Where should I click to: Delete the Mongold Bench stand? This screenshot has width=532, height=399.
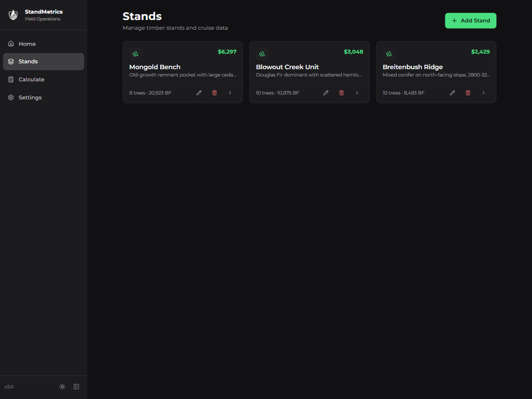coord(215,93)
